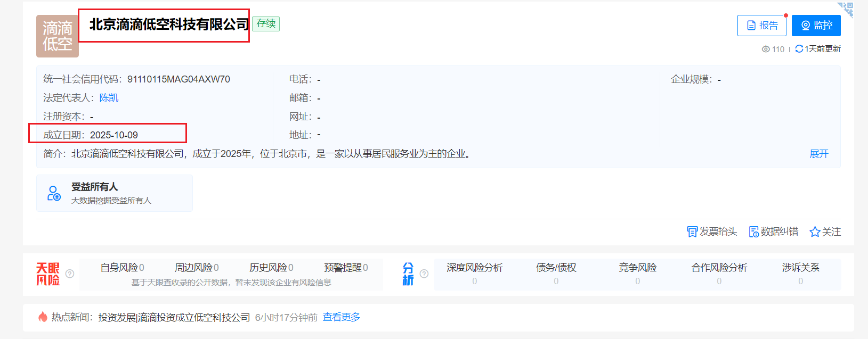
Task: Open the 预警提醒 alerts tab
Action: (346, 268)
